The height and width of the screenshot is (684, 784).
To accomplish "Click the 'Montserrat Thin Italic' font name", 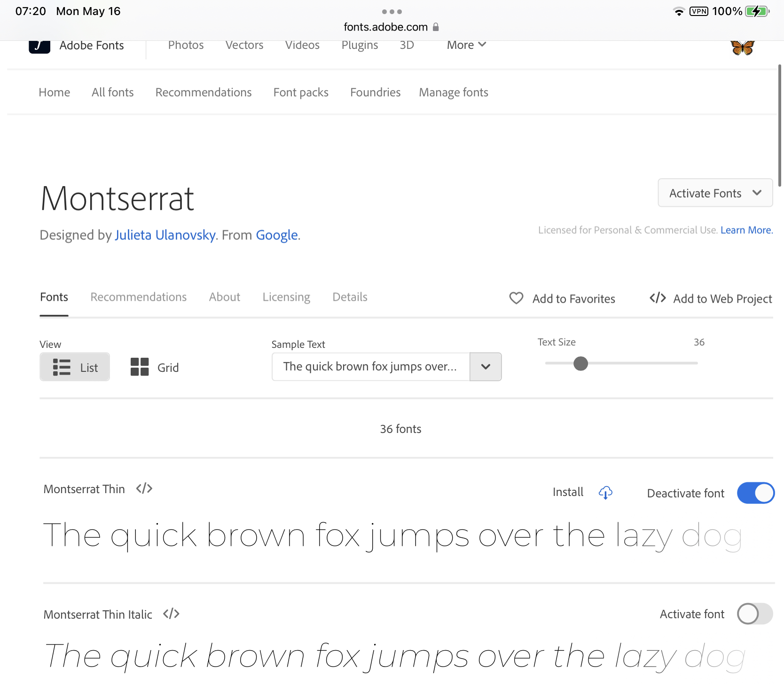I will [x=98, y=614].
